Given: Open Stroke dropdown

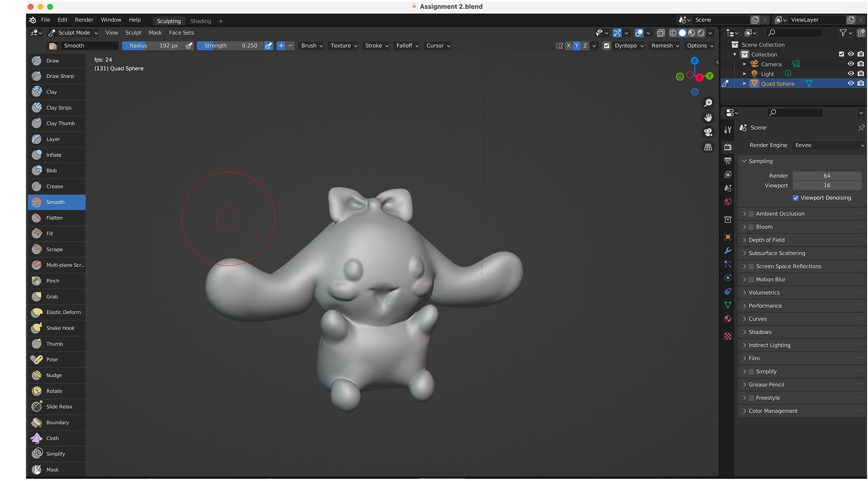Looking at the screenshot, I should point(377,46).
